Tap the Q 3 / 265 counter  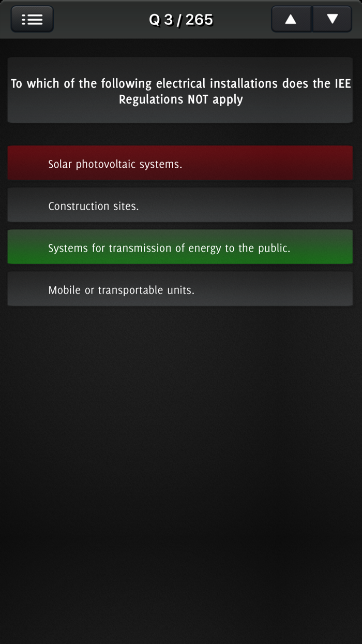[x=181, y=20]
